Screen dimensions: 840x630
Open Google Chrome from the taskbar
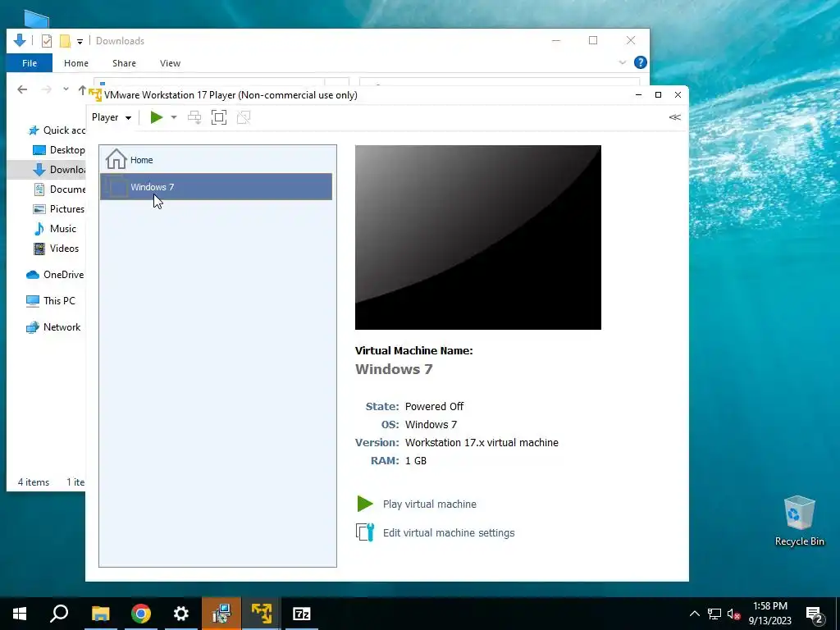[x=141, y=614]
